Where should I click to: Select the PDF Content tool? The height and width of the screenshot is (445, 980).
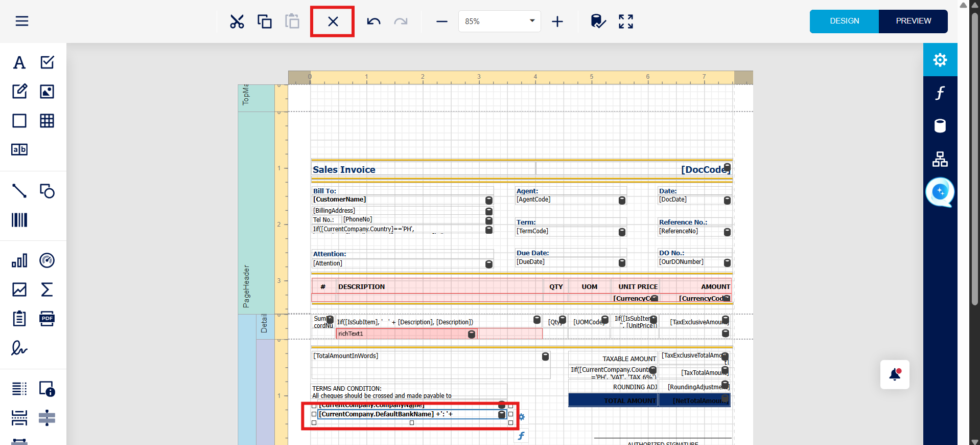[47, 319]
